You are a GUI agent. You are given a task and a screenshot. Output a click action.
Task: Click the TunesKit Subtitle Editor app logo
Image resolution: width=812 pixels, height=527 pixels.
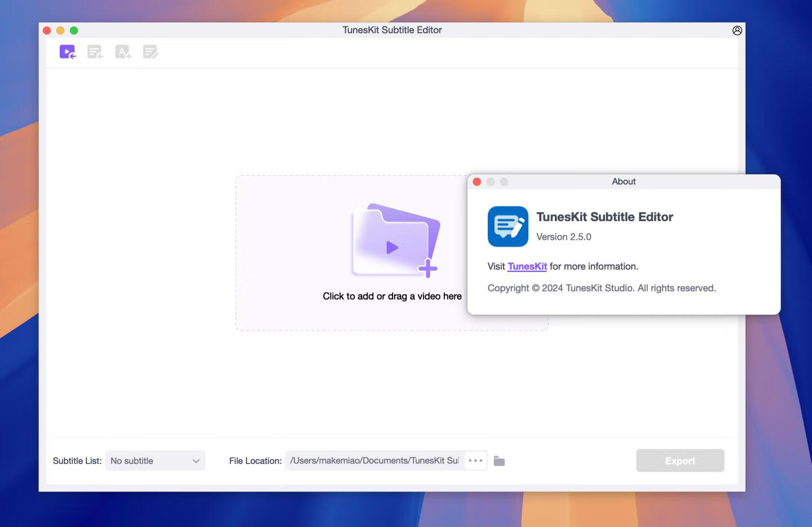(x=508, y=226)
